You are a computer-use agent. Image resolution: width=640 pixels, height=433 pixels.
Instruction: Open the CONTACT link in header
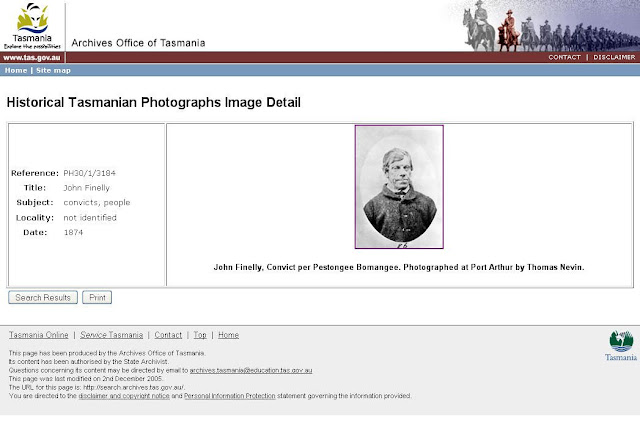click(564, 57)
